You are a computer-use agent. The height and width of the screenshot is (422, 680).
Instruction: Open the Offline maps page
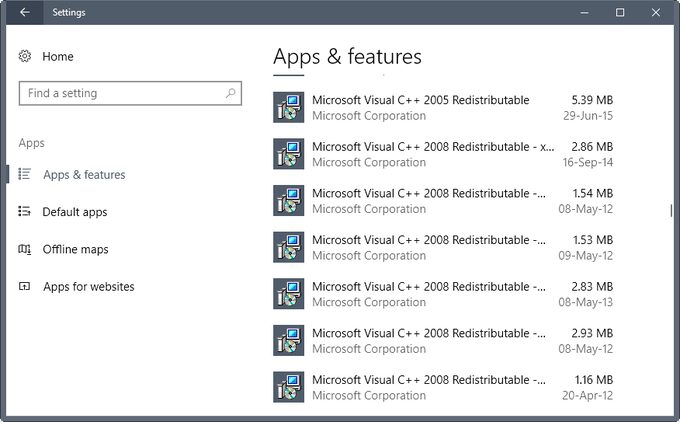click(x=75, y=249)
